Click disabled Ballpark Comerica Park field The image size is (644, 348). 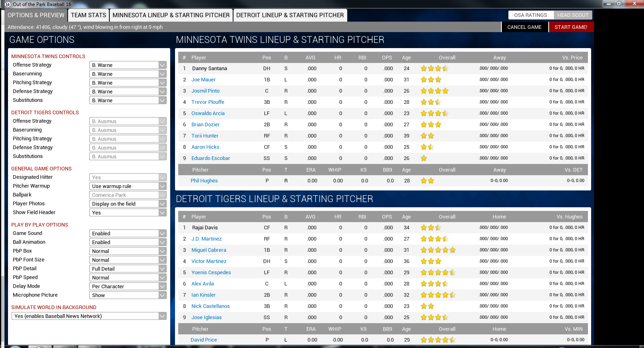(128, 195)
